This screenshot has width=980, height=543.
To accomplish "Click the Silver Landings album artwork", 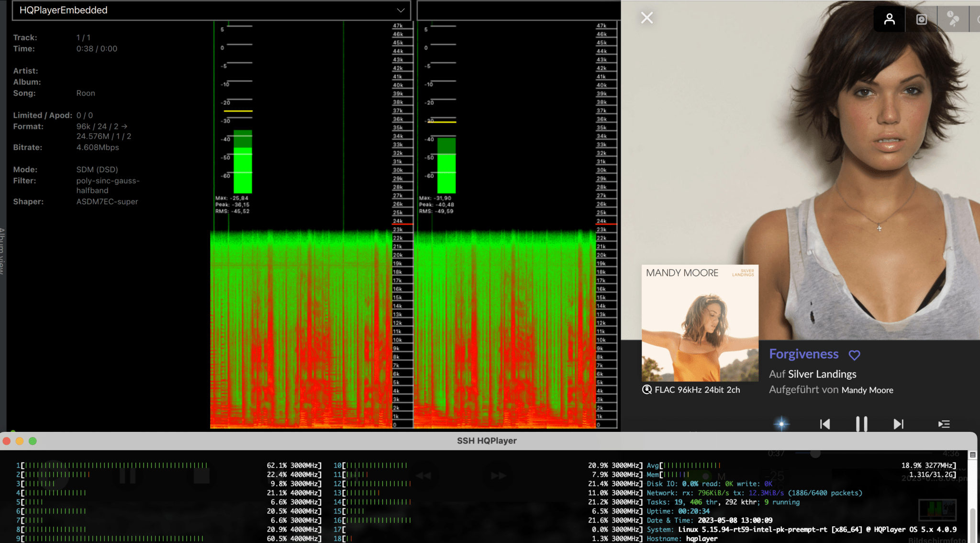I will 699,323.
